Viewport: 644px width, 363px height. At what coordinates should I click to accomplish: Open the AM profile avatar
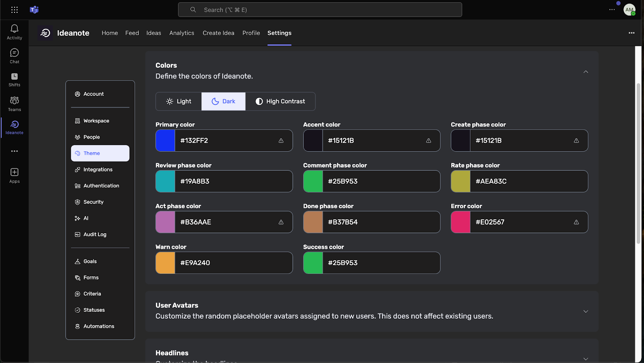pos(629,10)
